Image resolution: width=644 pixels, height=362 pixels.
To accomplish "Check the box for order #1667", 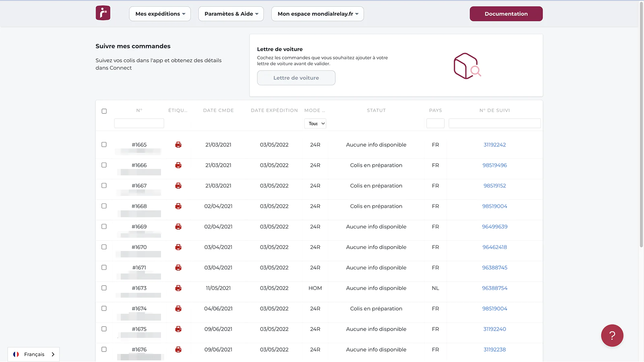I will coord(104,185).
